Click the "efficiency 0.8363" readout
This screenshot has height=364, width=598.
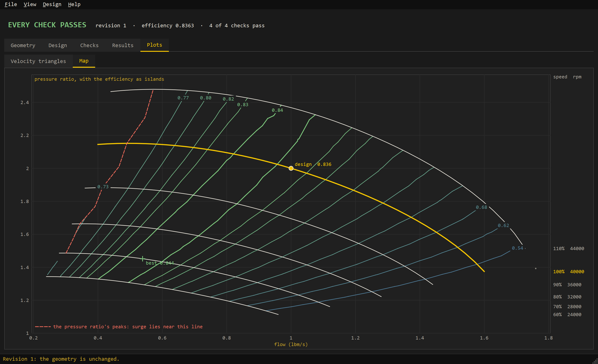pos(168,26)
